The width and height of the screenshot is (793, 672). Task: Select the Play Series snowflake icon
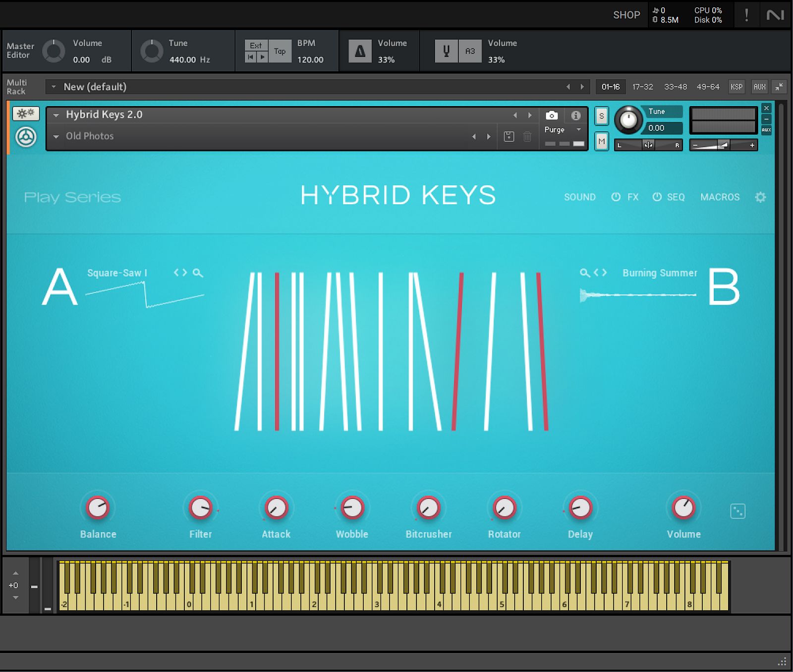(25, 113)
